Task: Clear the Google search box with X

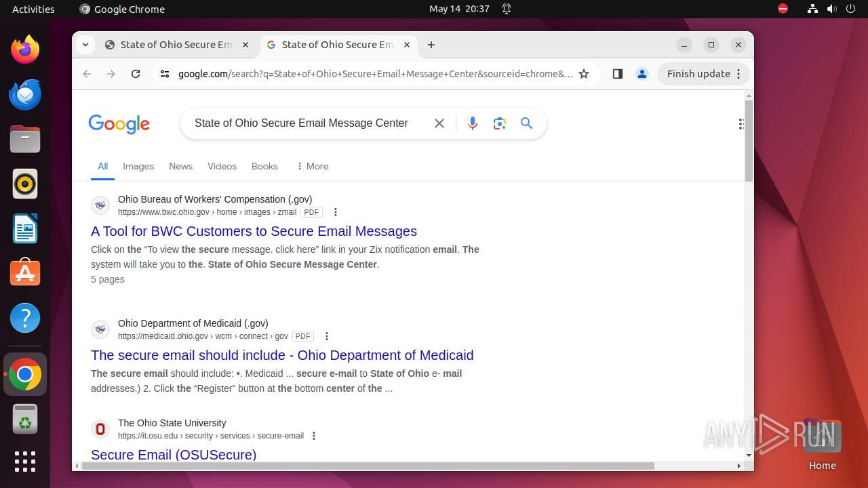Action: click(439, 123)
